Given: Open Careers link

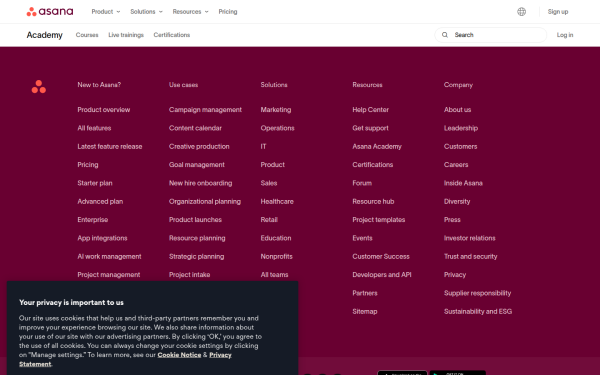Looking at the screenshot, I should pyautogui.click(x=456, y=165).
